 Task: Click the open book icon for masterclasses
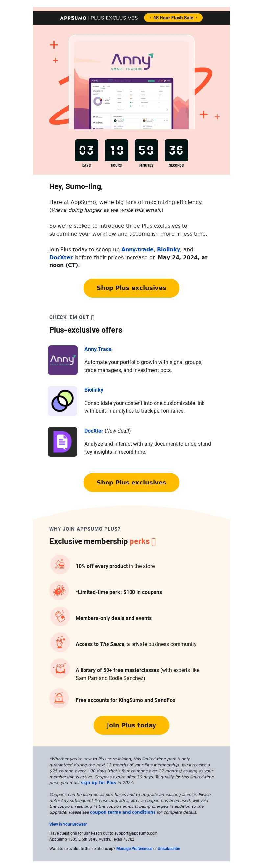[x=60, y=668]
